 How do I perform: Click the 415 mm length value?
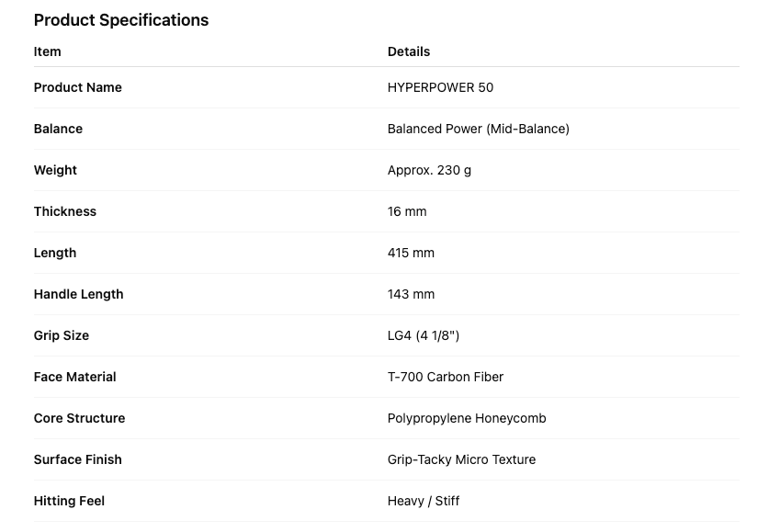point(411,253)
